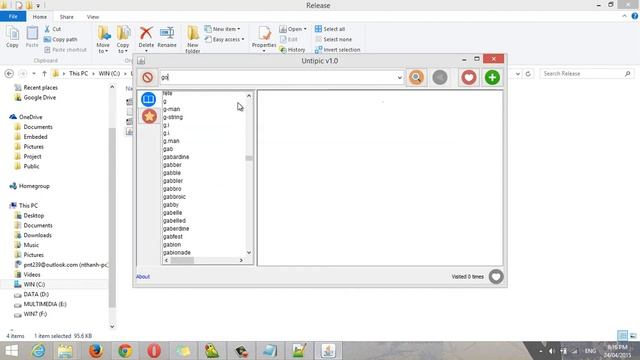Click Explorer back navigation arrow
Screen dimensions: 640x360
click(x=9, y=73)
